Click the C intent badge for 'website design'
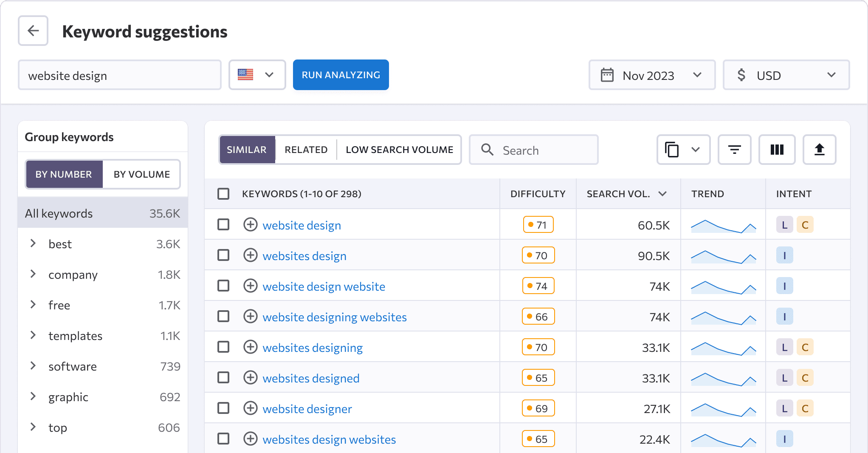 pyautogui.click(x=805, y=225)
